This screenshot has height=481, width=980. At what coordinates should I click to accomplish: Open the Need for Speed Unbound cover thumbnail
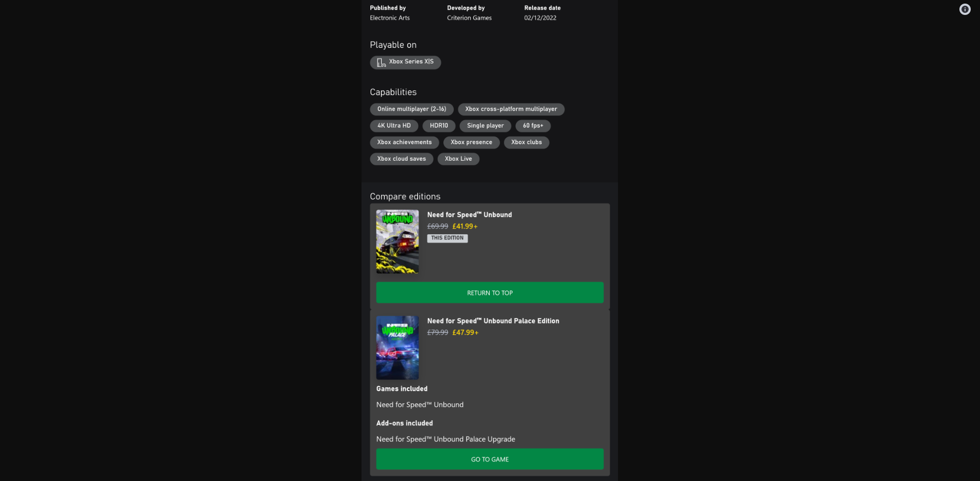(x=397, y=242)
